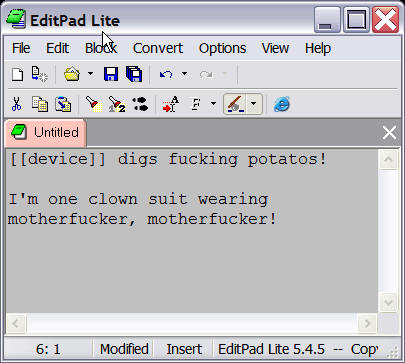Click the Font icon
405x363 pixels.
click(x=196, y=104)
